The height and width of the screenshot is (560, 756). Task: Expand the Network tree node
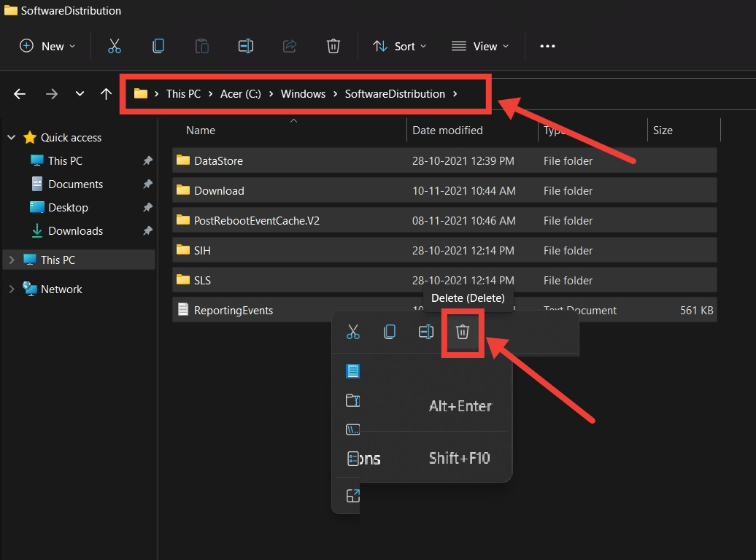[11, 289]
